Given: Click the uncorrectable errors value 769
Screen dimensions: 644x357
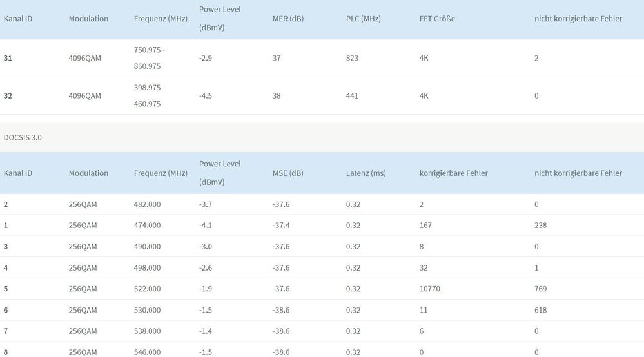Looking at the screenshot, I should pos(540,289).
